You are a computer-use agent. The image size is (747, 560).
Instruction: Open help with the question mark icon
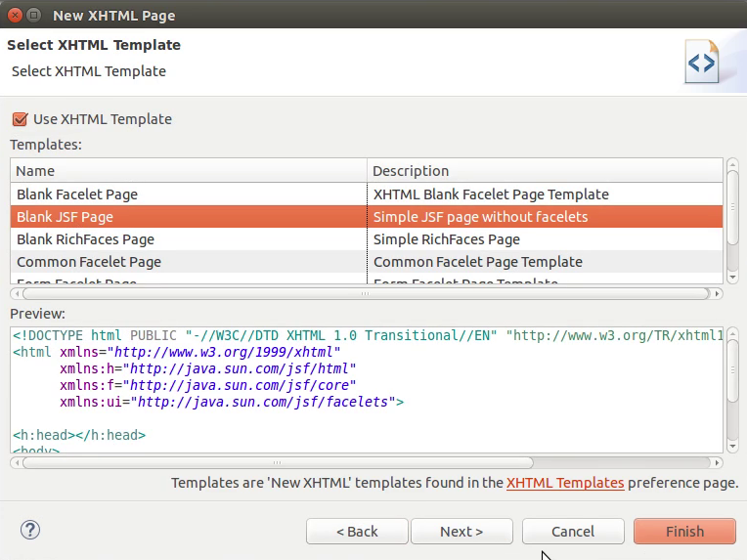[30, 530]
